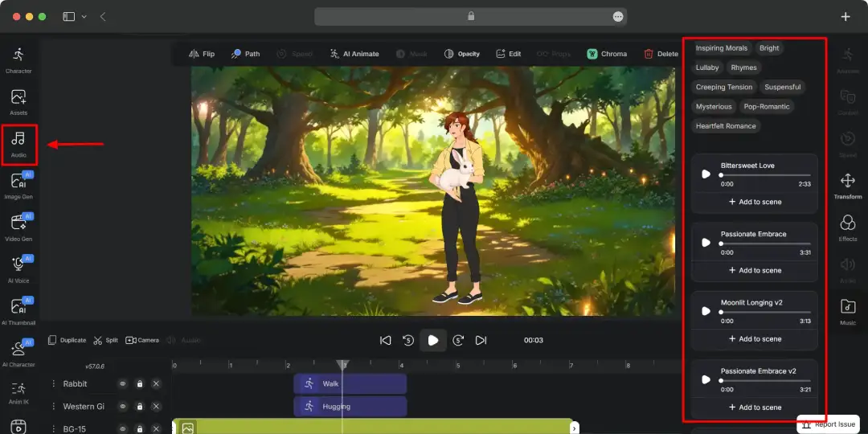Image resolution: width=868 pixels, height=434 pixels.
Task: Select the Bright music tag
Action: 769,48
